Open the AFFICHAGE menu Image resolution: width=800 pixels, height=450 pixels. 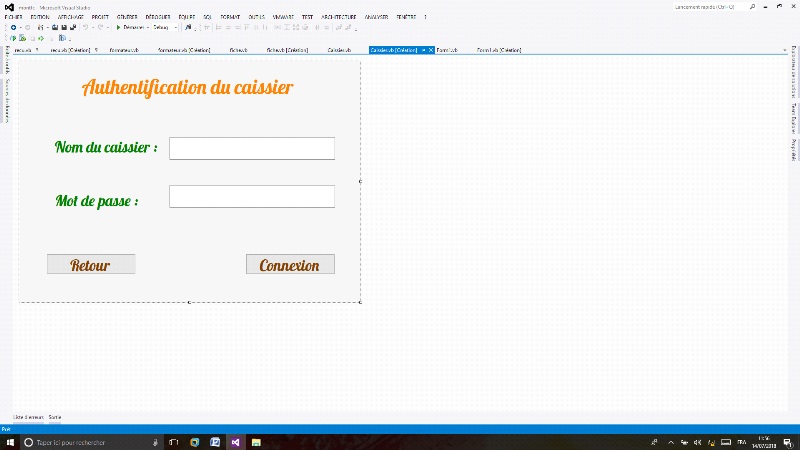click(x=70, y=17)
